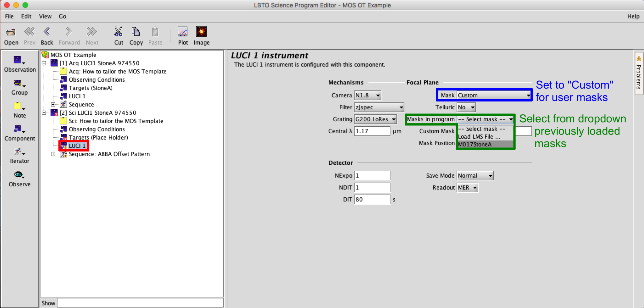Open the Go menu
644x308 pixels.
click(62, 16)
